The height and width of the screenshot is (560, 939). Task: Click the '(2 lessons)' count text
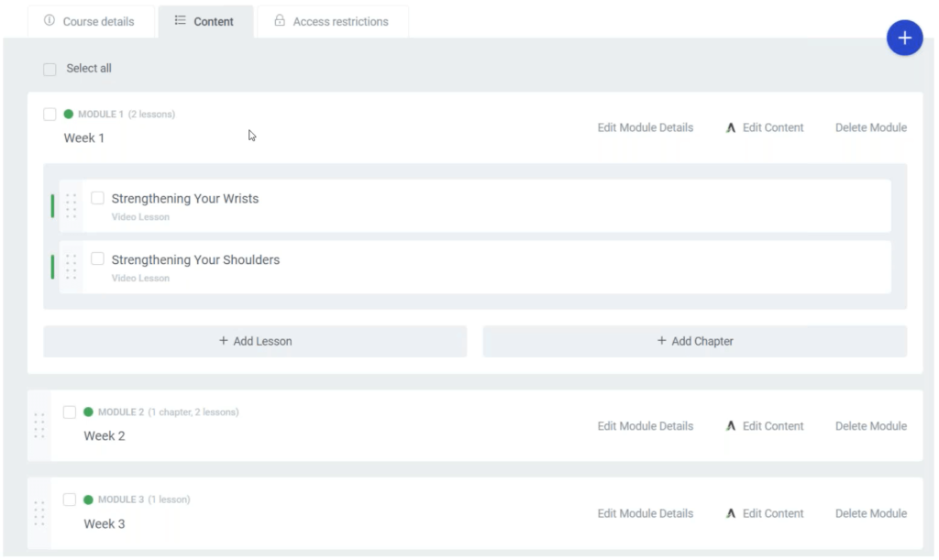151,114
